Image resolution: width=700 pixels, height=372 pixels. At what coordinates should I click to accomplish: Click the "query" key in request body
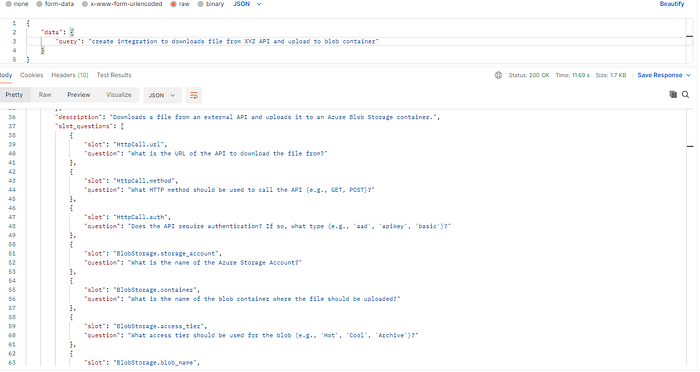pos(68,41)
